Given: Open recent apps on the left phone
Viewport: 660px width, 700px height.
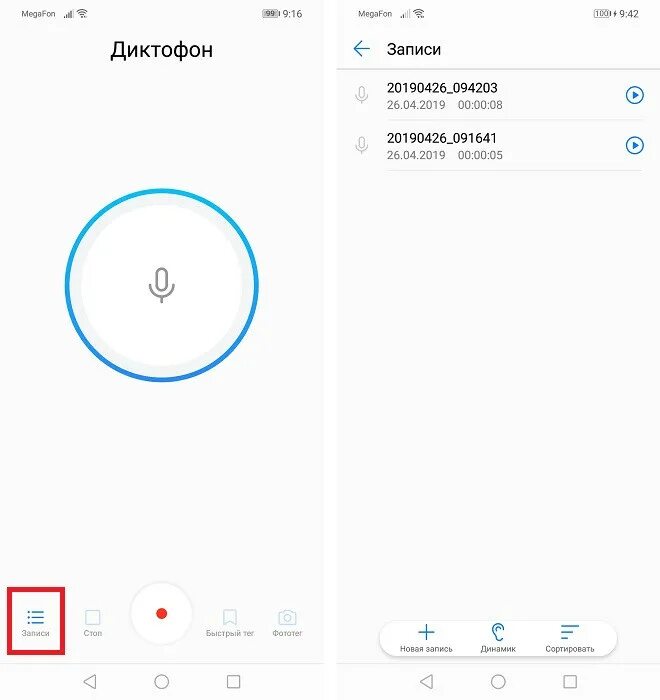Looking at the screenshot, I should (234, 682).
